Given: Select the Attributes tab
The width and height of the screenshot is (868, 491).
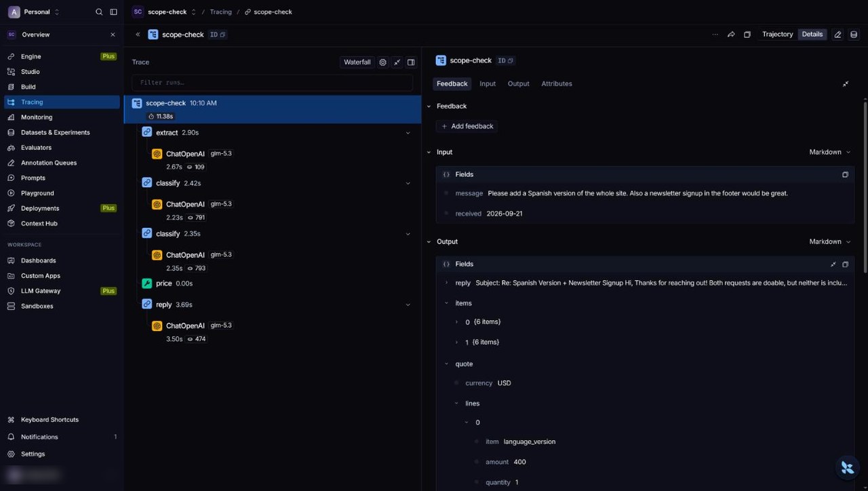Looking at the screenshot, I should coord(557,84).
